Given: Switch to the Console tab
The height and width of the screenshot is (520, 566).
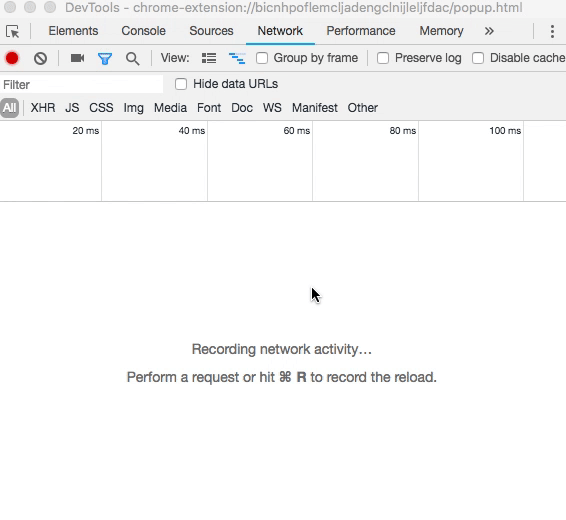Looking at the screenshot, I should pyautogui.click(x=143, y=31).
